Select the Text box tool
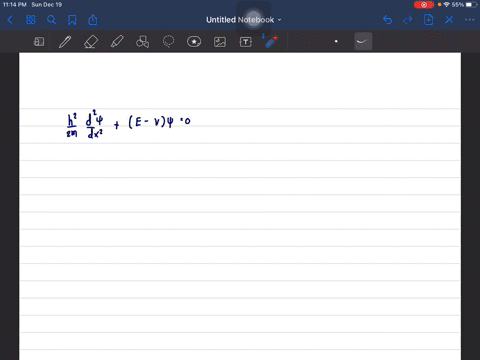Viewport: 480px width, 360px height. pos(246,42)
